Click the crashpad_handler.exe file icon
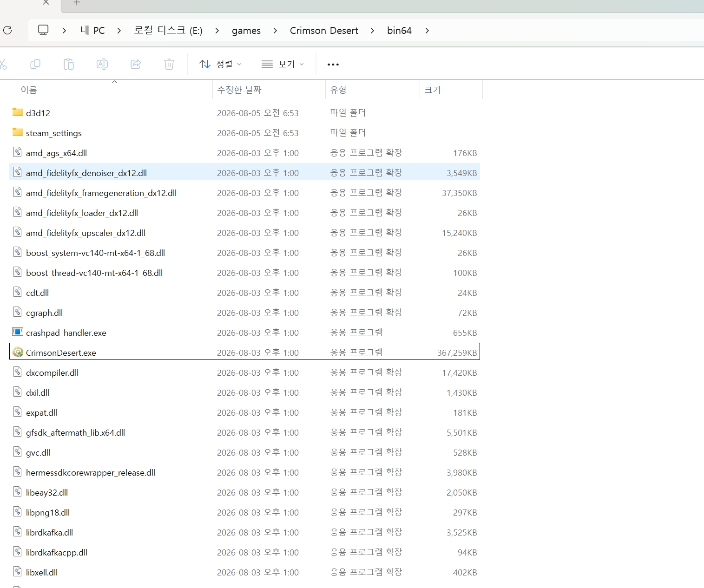Image resolution: width=704 pixels, height=588 pixels. pyautogui.click(x=18, y=332)
